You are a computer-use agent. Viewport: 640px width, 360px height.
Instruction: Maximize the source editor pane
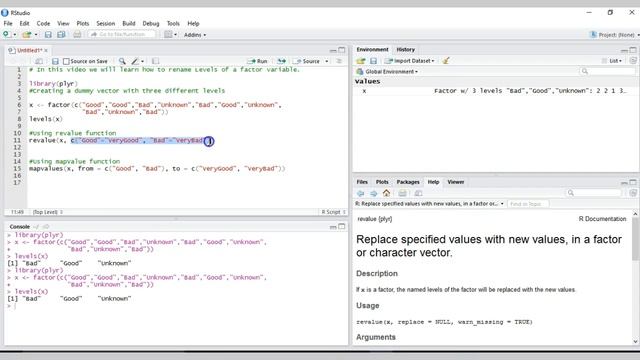click(342, 50)
